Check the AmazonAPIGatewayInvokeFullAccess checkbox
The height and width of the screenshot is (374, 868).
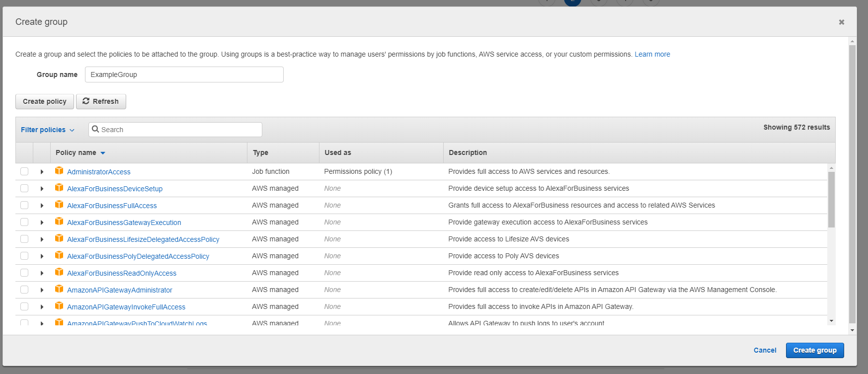click(x=24, y=306)
